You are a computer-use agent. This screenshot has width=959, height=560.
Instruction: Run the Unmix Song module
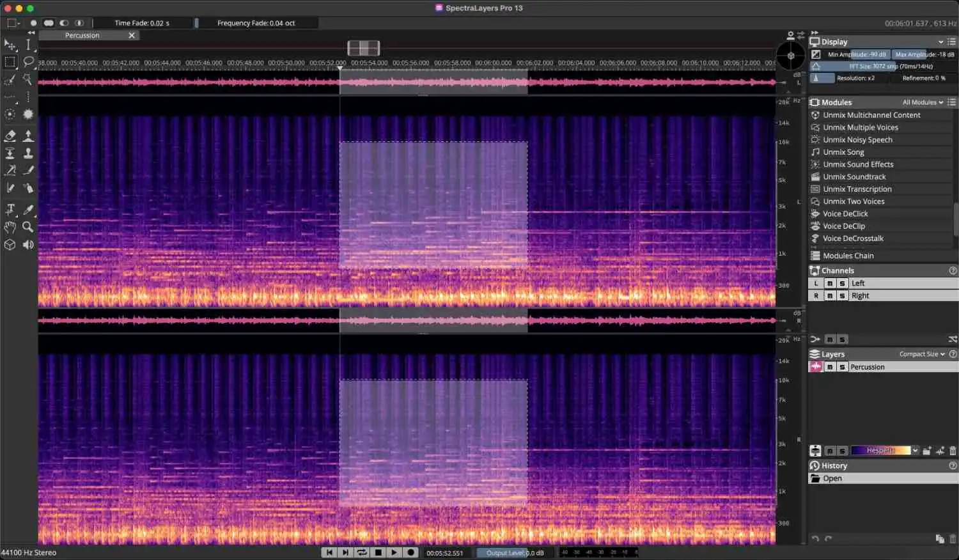pyautogui.click(x=843, y=152)
